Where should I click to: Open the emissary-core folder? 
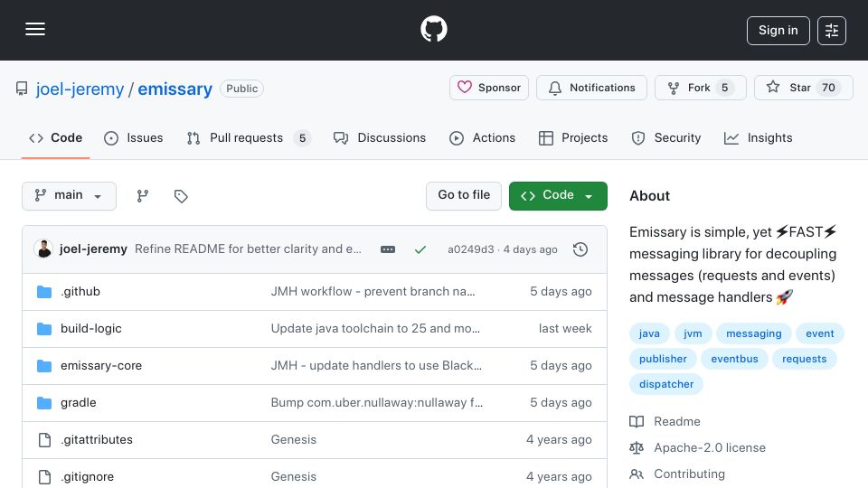pos(101,366)
